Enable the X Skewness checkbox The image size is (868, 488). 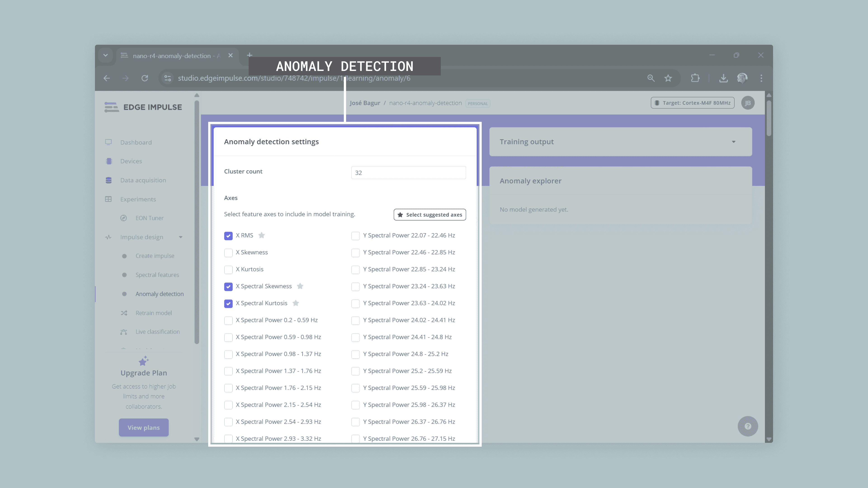[229, 253]
